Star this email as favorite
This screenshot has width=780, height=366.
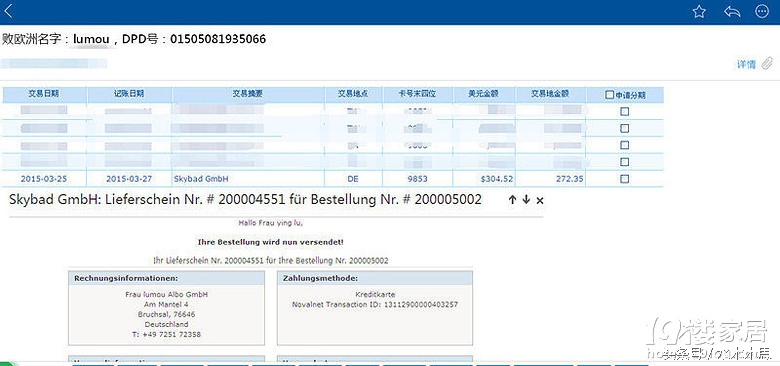(x=699, y=11)
